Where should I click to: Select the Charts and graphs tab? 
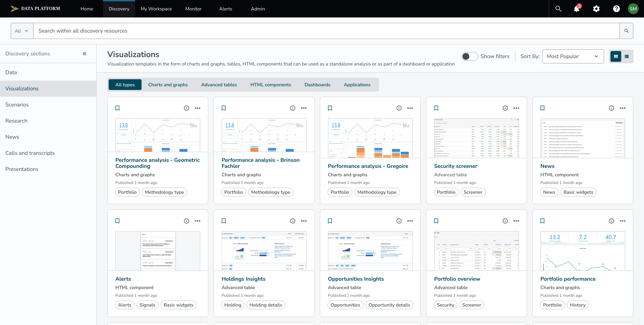(168, 85)
